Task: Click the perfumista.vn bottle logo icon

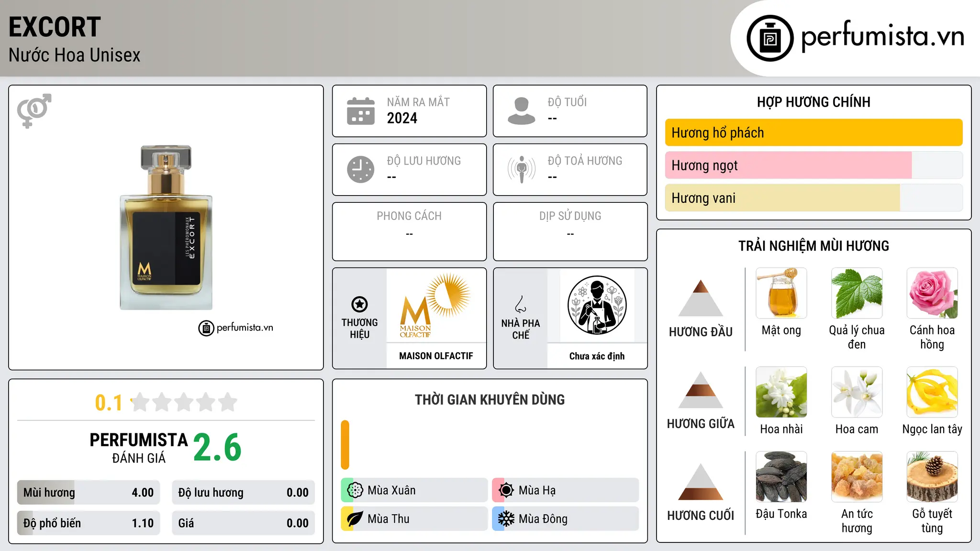Action: tap(770, 38)
